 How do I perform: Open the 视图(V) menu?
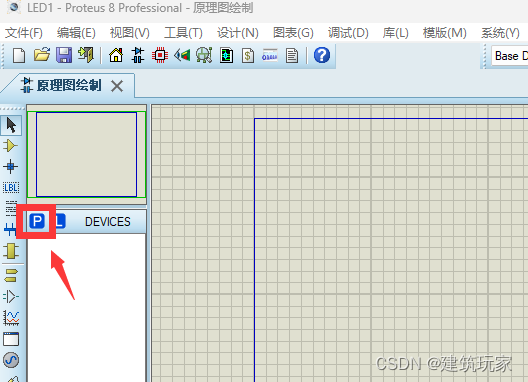(x=130, y=33)
